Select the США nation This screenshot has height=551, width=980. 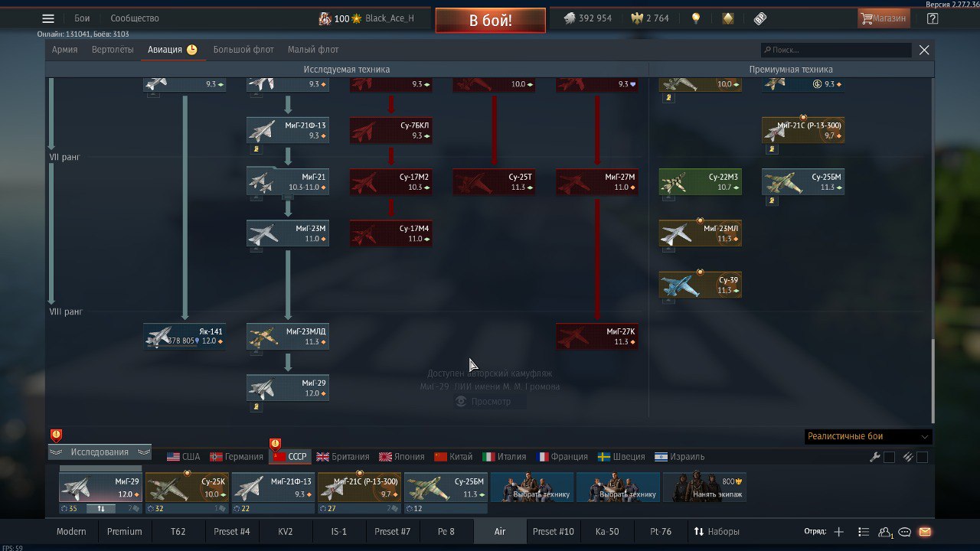coord(184,457)
